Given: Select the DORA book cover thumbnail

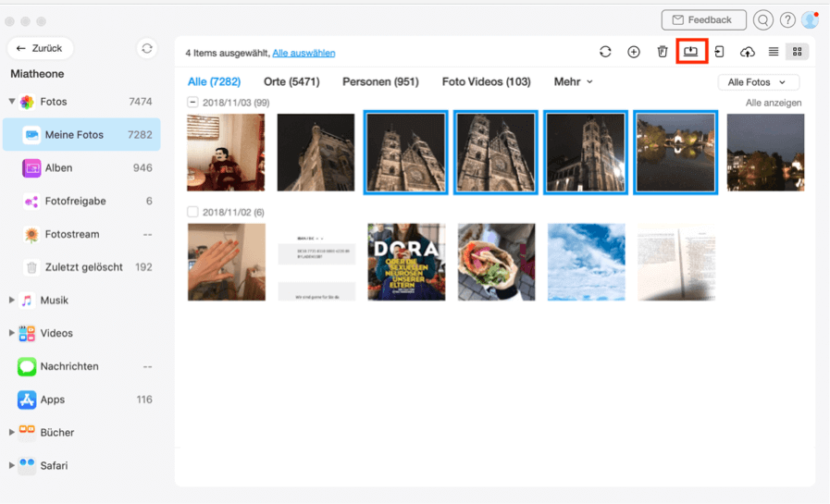Looking at the screenshot, I should [406, 262].
